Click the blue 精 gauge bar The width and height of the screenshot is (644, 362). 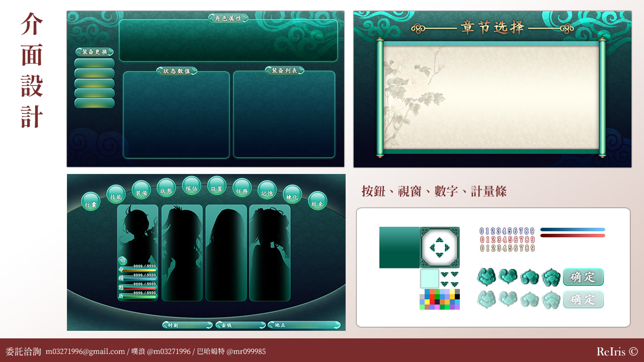(x=140, y=279)
